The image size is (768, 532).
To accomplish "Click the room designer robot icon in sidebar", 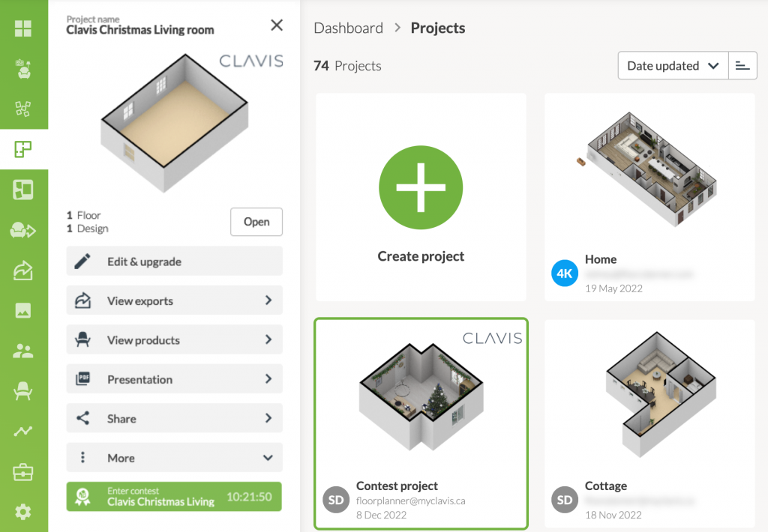I will (x=23, y=68).
